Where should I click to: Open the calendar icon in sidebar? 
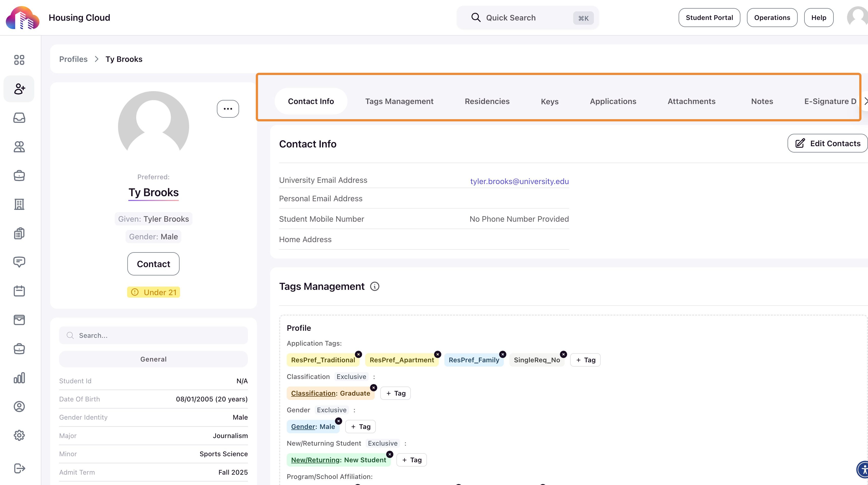pyautogui.click(x=19, y=291)
